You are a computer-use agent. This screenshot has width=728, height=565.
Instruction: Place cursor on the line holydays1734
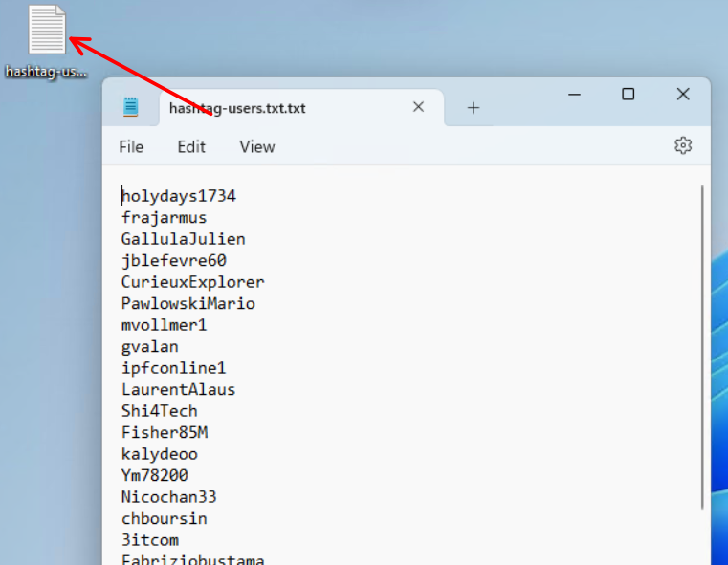click(179, 196)
